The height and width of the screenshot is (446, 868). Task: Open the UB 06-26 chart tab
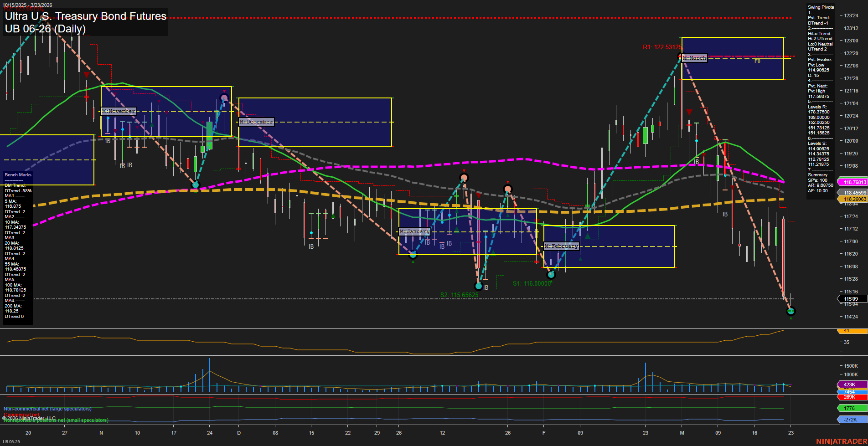click(x=11, y=441)
